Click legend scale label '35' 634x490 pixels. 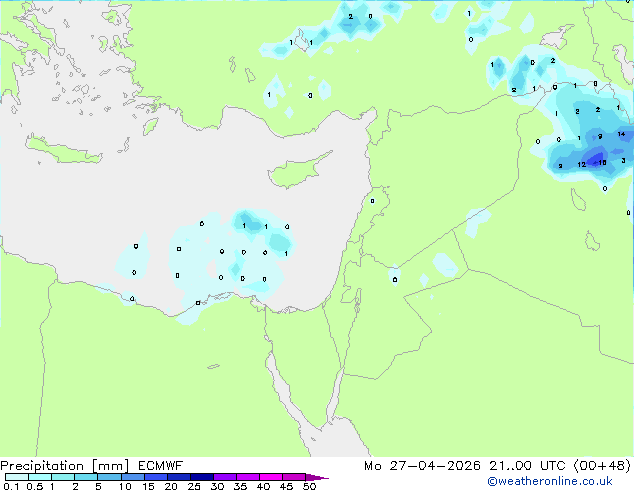pyautogui.click(x=240, y=486)
